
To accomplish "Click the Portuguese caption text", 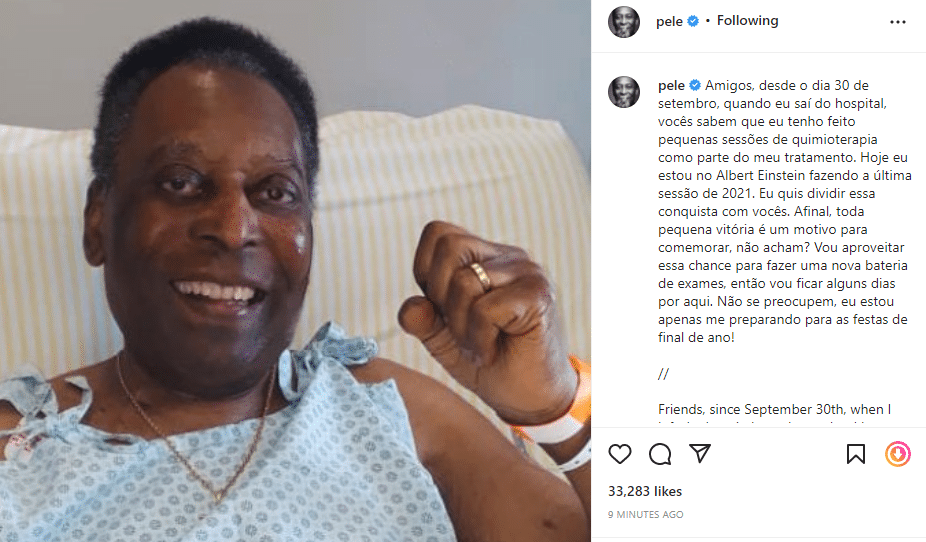I will tap(785, 211).
